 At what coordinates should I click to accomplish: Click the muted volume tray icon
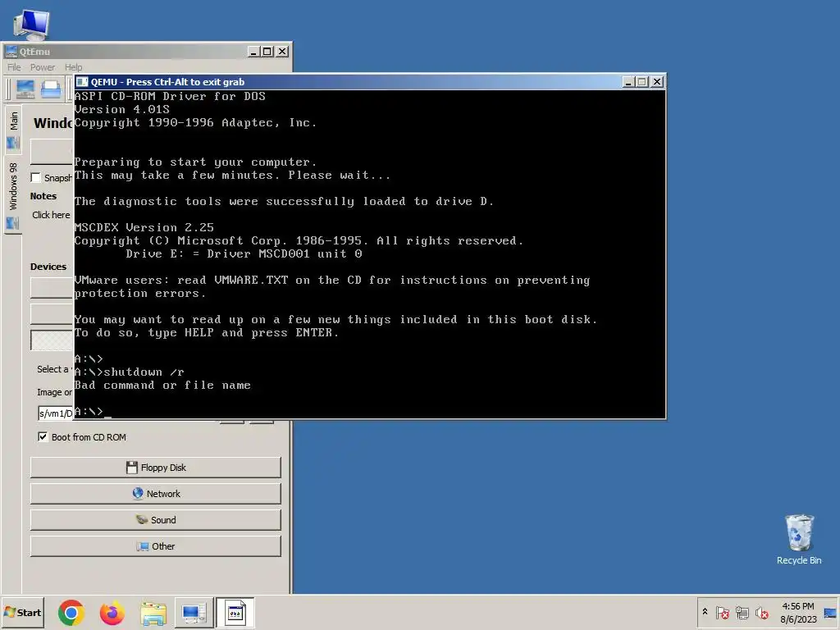(x=762, y=612)
